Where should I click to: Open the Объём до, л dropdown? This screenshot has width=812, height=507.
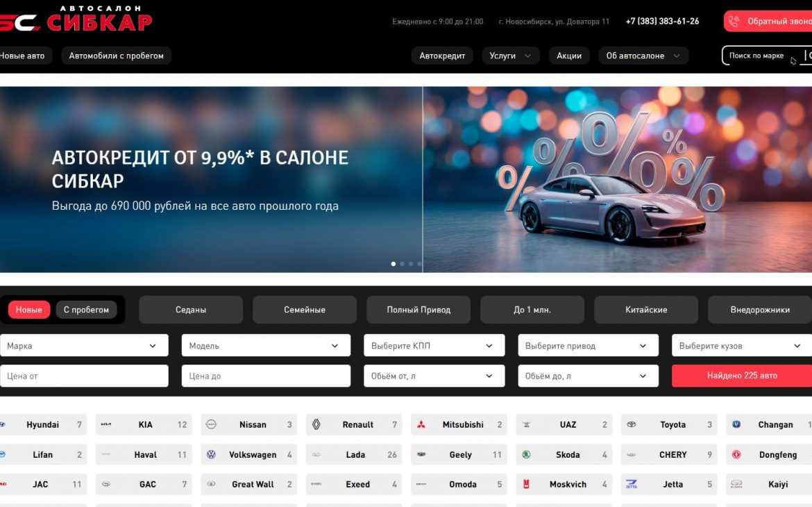(588, 376)
